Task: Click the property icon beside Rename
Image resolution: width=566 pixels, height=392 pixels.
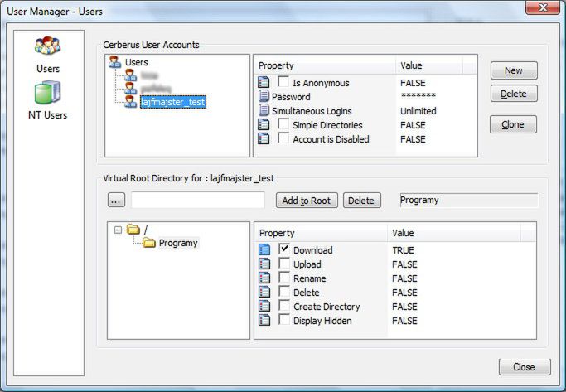Action: pos(264,278)
